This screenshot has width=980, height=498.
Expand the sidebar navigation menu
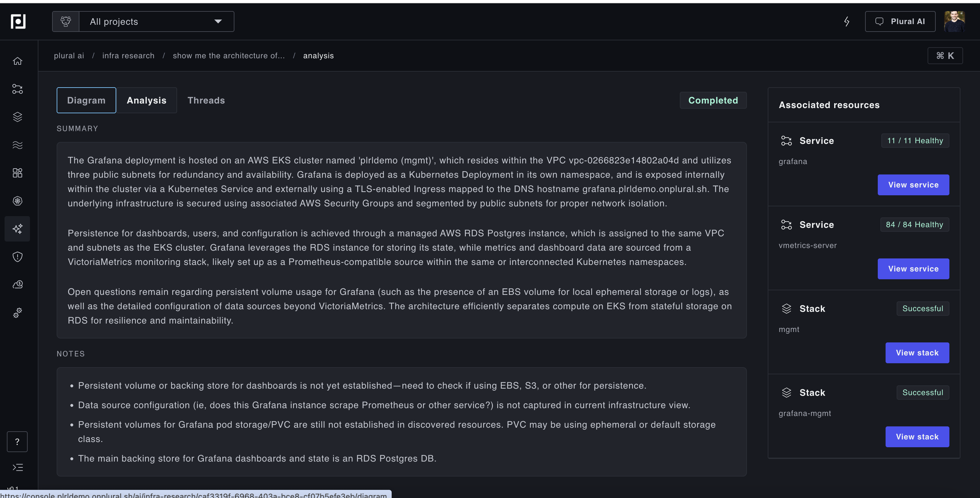tap(18, 467)
